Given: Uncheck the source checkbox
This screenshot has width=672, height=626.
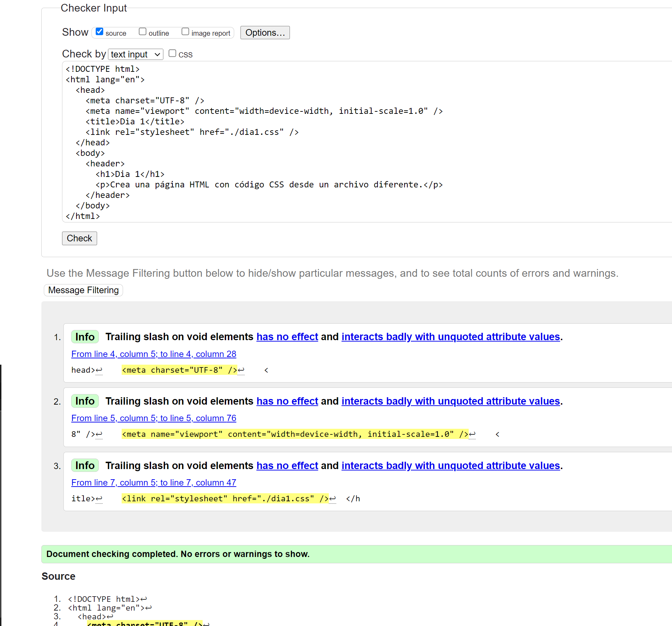Looking at the screenshot, I should point(100,32).
